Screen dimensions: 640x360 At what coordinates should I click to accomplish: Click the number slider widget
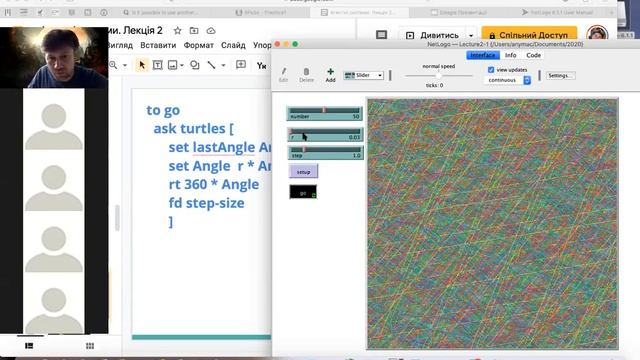(324, 113)
